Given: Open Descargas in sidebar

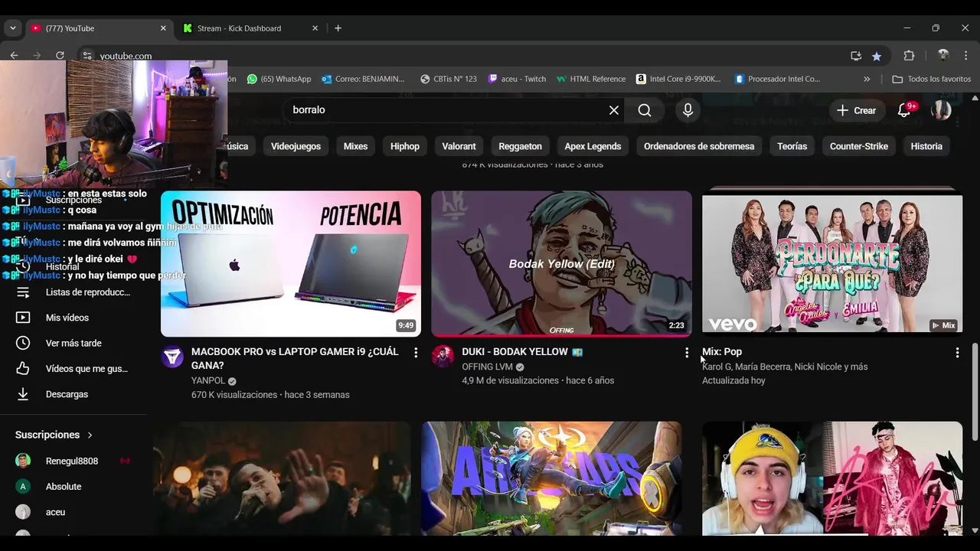Looking at the screenshot, I should click(73, 394).
